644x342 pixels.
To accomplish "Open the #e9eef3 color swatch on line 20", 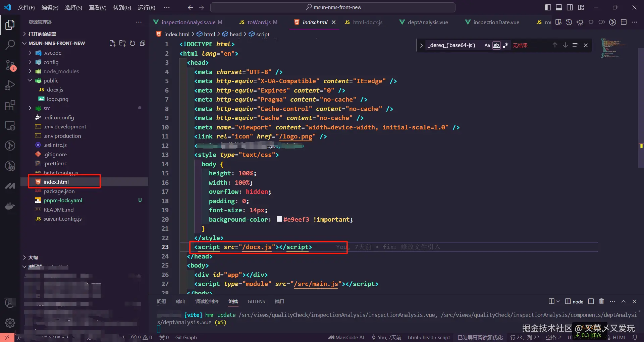I will 279,219.
